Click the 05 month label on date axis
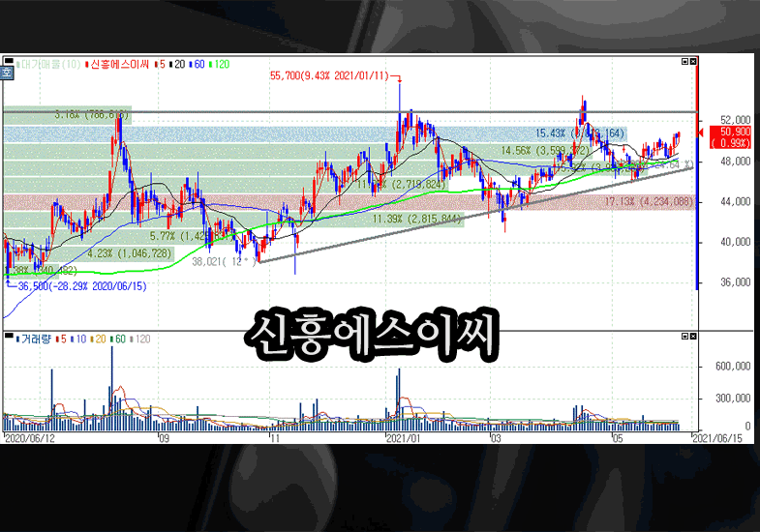Viewport: 760px width, 532px height. [617, 438]
